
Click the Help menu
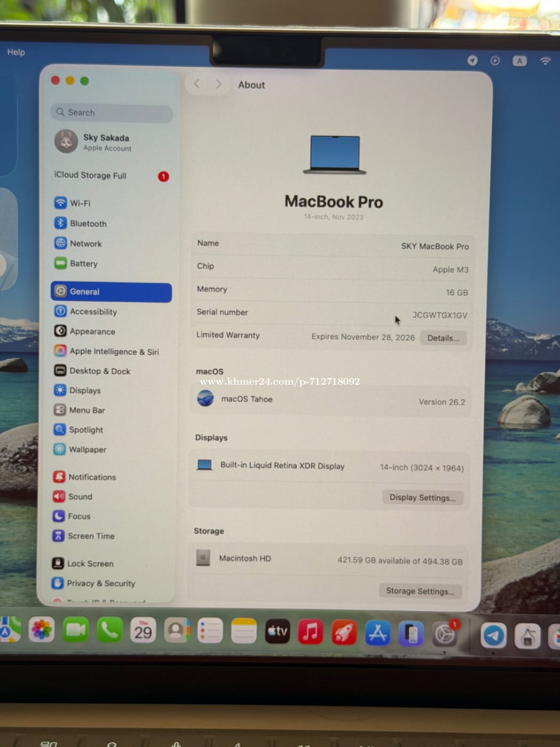(16, 52)
